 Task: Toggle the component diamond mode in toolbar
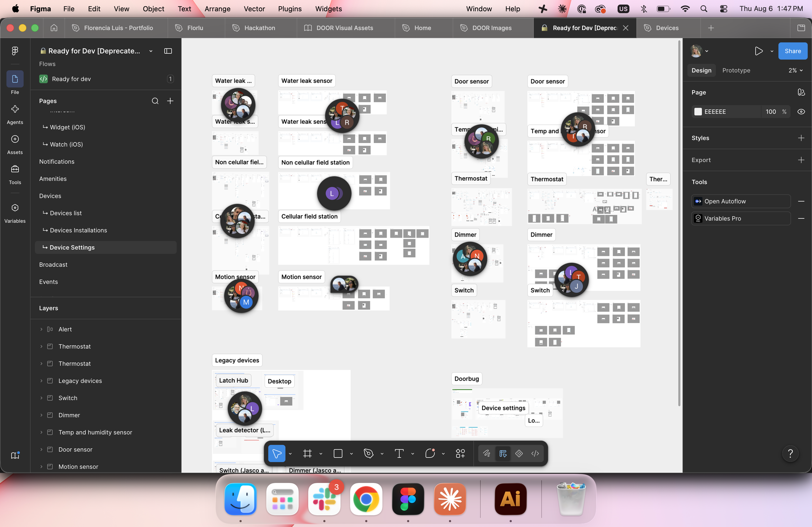coord(519,453)
